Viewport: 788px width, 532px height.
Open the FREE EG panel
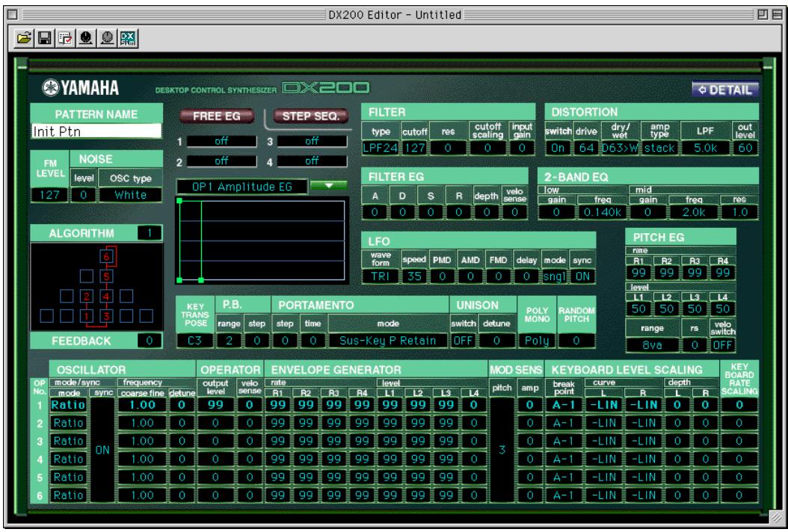coord(217,117)
